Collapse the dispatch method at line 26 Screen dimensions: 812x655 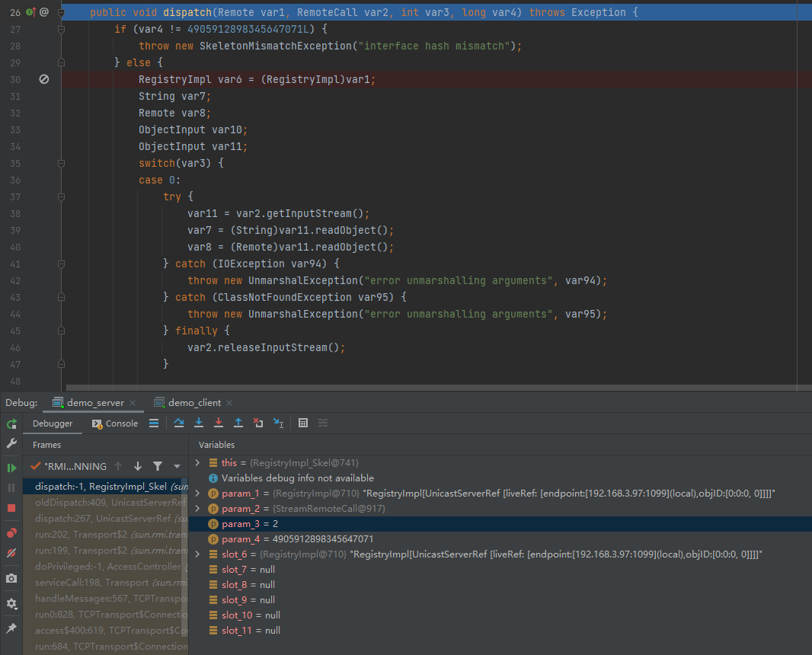tap(61, 12)
